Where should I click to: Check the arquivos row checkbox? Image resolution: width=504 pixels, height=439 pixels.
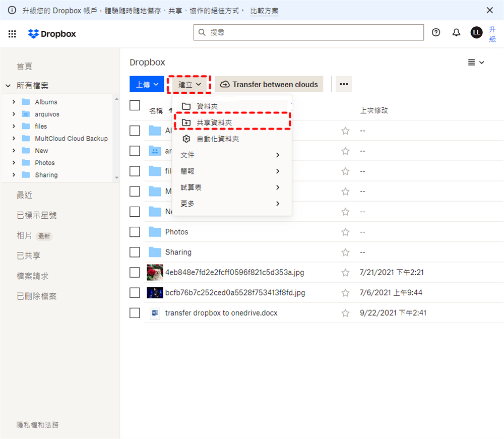point(135,151)
